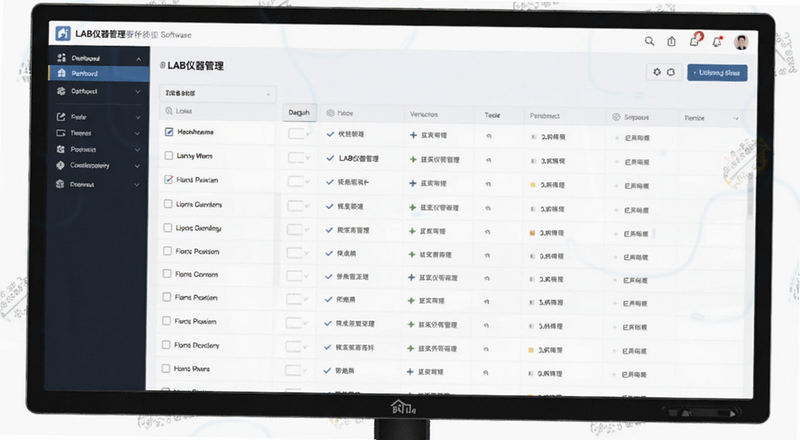
Task: Click the yellow status square in Fiorra Peodery row
Action: point(531,350)
